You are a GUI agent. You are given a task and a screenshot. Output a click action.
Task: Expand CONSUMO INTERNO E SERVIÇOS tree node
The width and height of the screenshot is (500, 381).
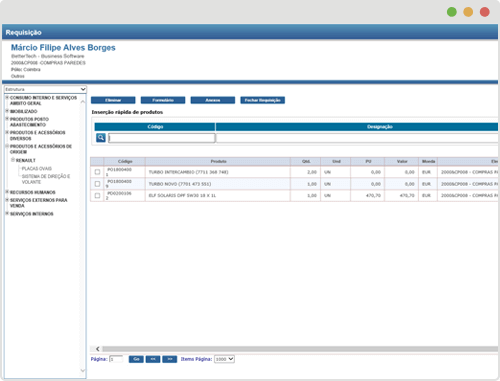[x=7, y=97]
